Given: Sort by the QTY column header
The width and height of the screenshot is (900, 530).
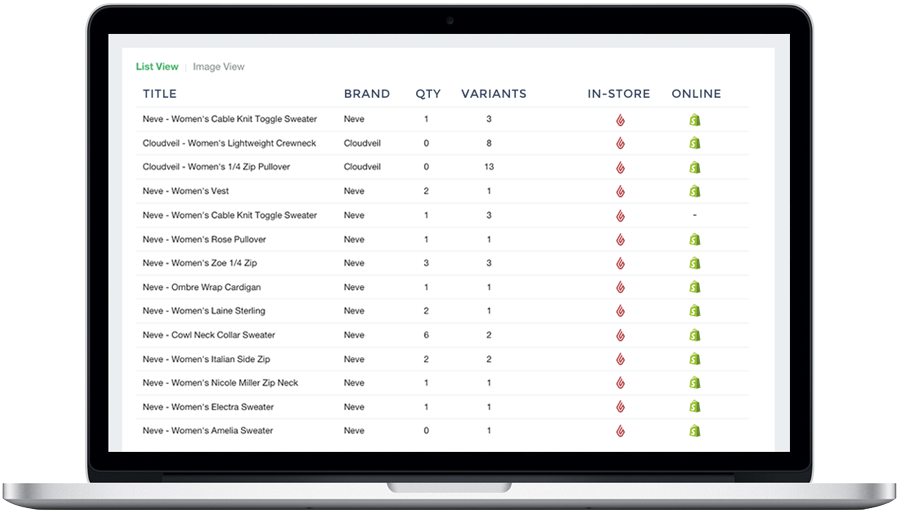Looking at the screenshot, I should (428, 94).
